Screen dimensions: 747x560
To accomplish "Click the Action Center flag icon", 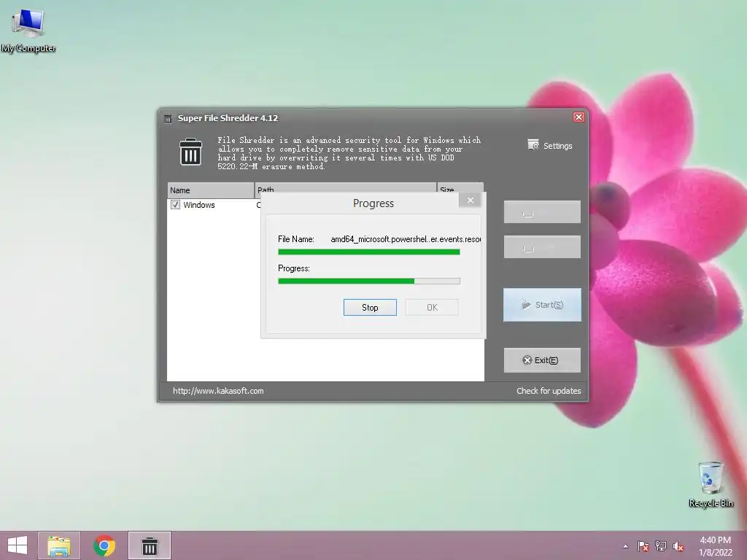I will (643, 546).
